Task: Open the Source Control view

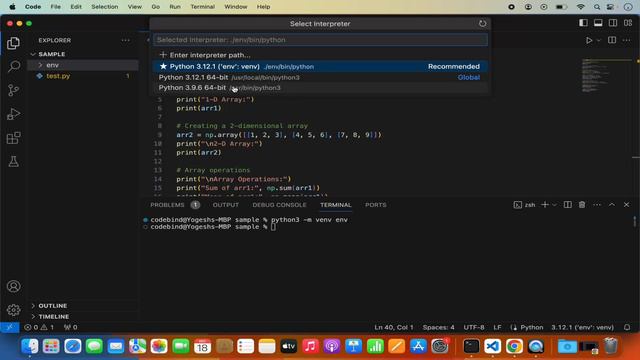Action: pyautogui.click(x=13, y=90)
